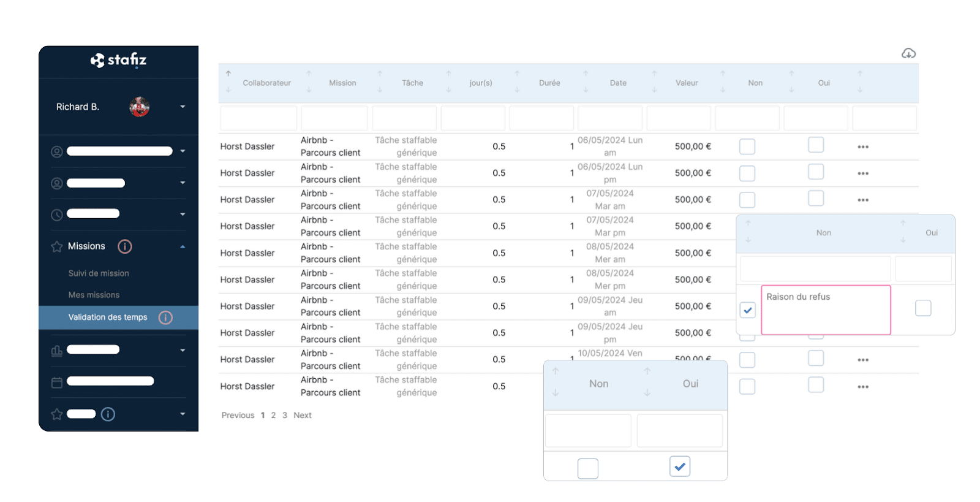Sort the Date column
This screenshot has height=502, width=980.
586,82
